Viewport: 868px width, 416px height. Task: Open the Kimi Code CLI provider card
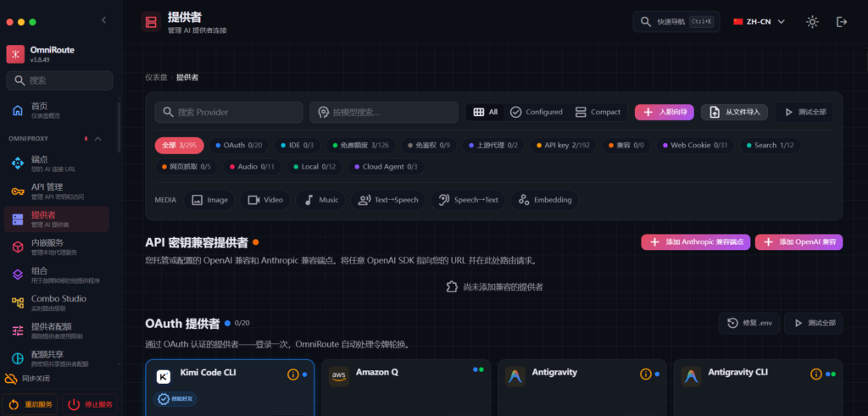pyautogui.click(x=230, y=387)
